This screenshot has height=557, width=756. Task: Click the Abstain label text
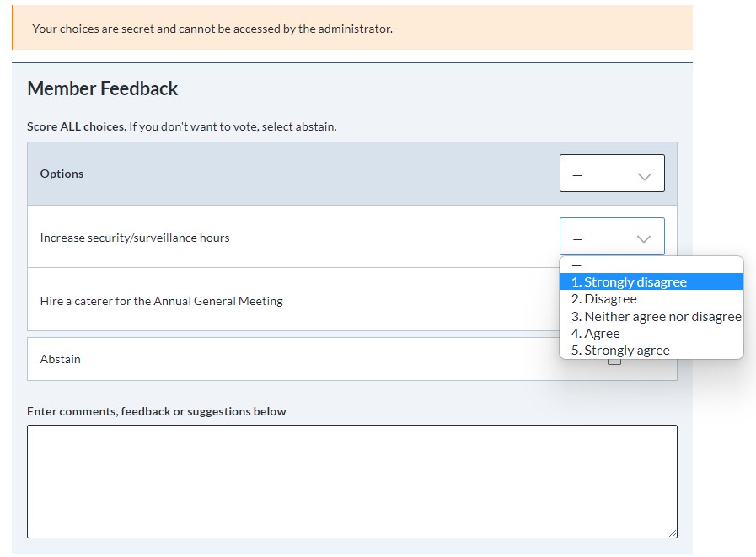(x=61, y=359)
